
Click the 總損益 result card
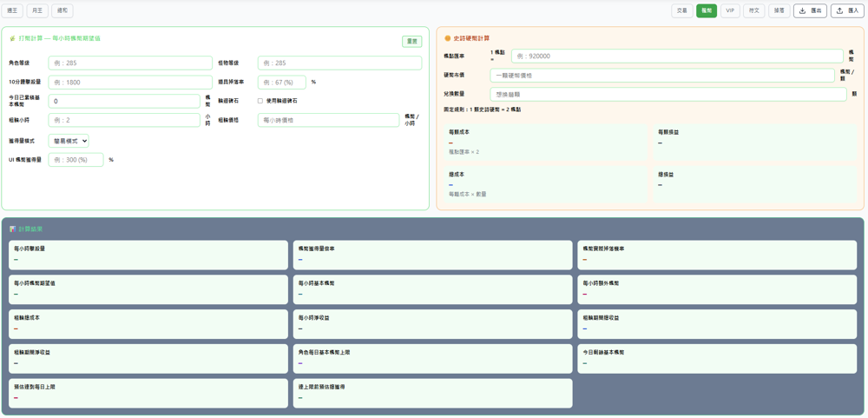[754, 184]
